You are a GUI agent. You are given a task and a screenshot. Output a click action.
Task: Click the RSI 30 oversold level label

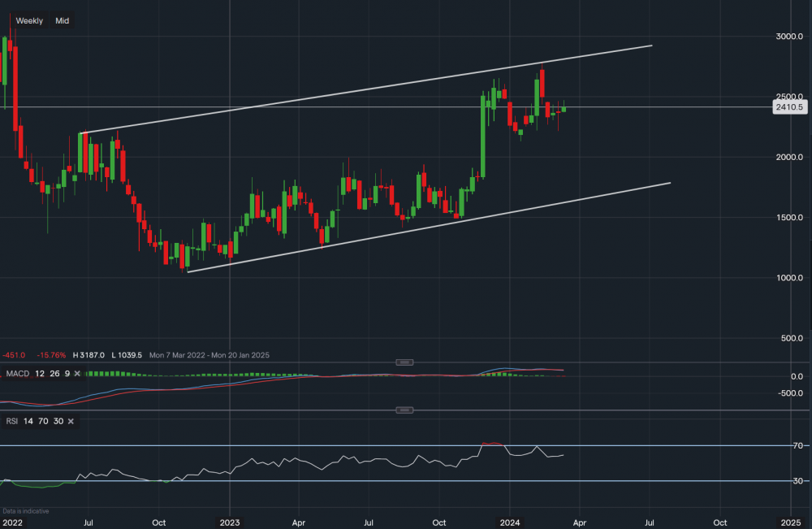coord(798,481)
